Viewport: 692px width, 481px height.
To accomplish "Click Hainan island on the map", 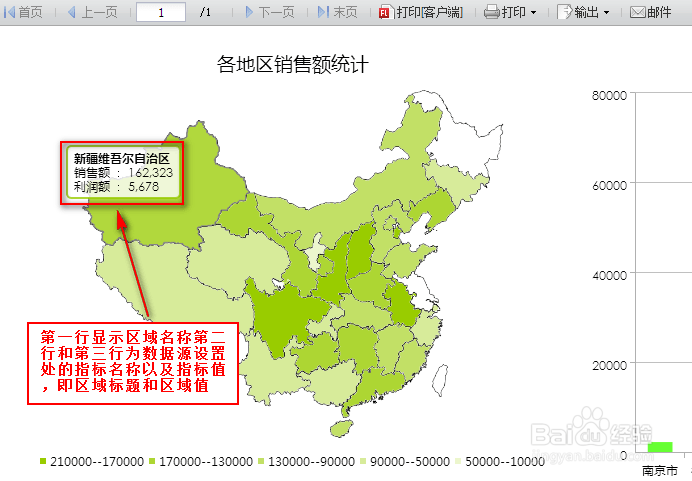I will pyautogui.click(x=342, y=428).
